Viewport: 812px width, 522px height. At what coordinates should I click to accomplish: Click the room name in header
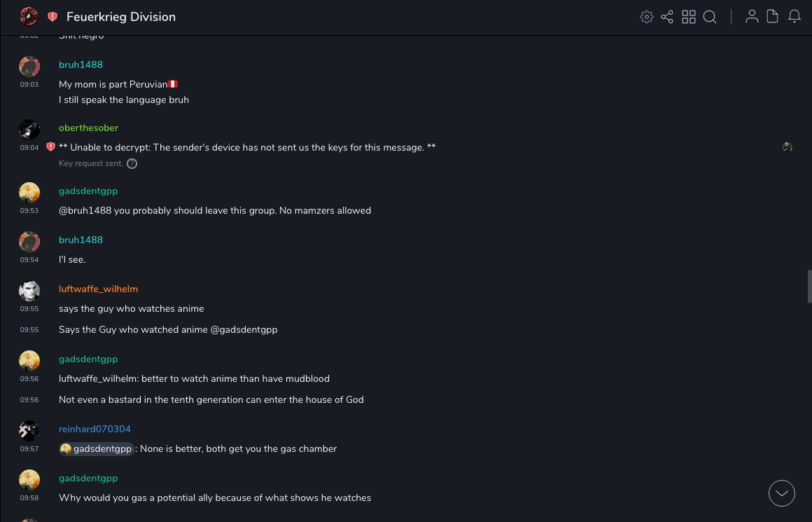pos(121,17)
